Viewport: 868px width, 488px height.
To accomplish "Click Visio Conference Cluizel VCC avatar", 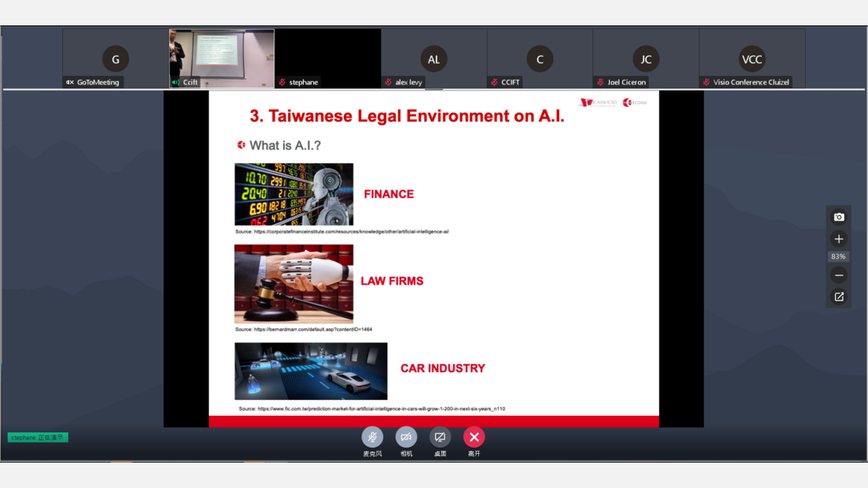I will 752,59.
